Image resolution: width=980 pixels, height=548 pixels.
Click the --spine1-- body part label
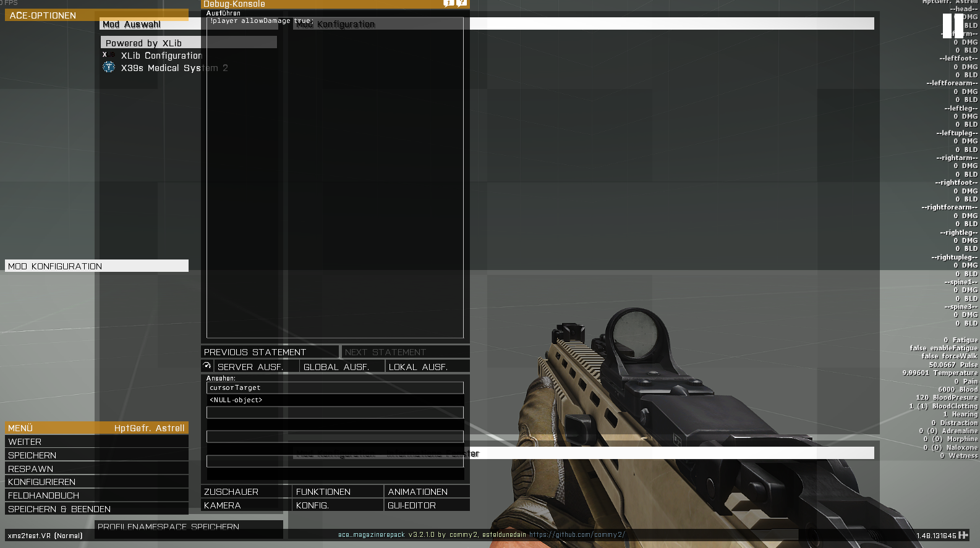[961, 282]
